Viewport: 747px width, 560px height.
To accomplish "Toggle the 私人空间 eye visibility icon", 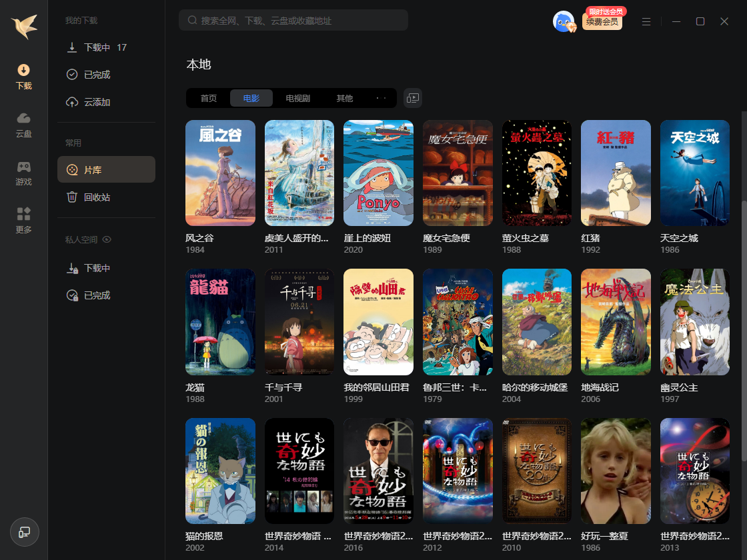I will coord(107,239).
